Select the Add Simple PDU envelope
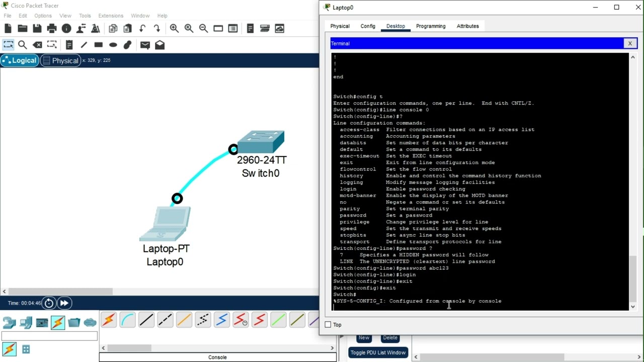644x362 pixels. (x=145, y=45)
